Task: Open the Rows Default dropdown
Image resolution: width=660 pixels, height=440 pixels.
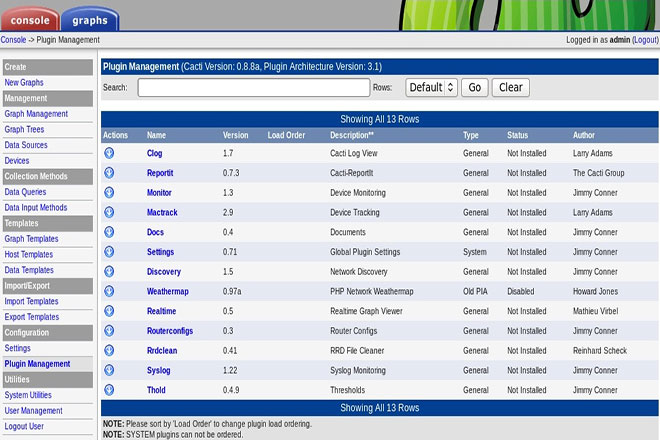Action: [x=431, y=88]
